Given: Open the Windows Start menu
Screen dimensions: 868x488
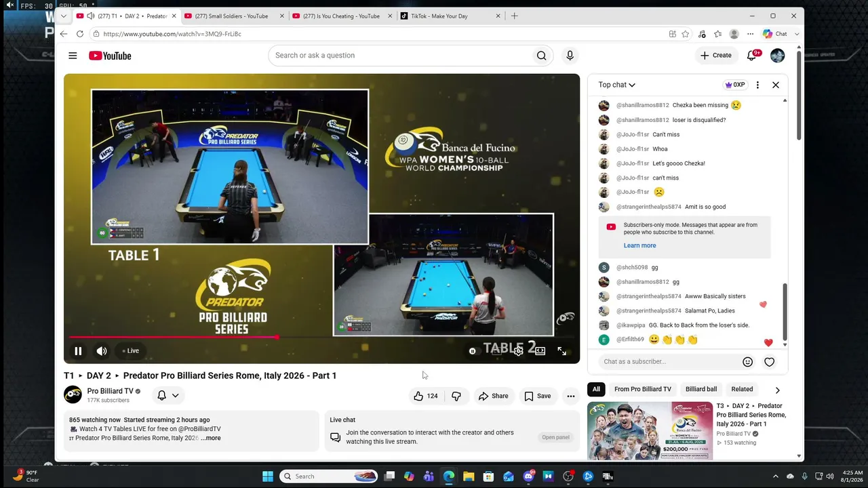Looking at the screenshot, I should click(268, 476).
